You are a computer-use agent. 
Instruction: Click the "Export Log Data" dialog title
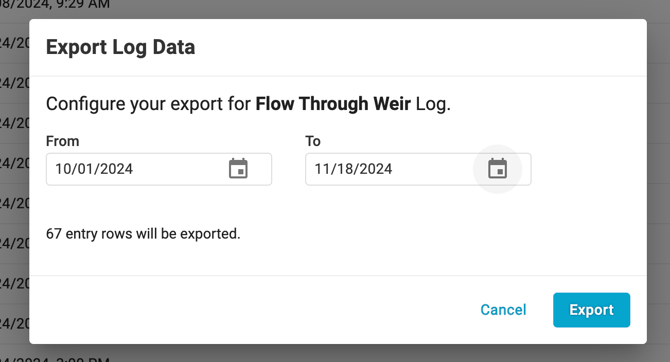coord(120,47)
